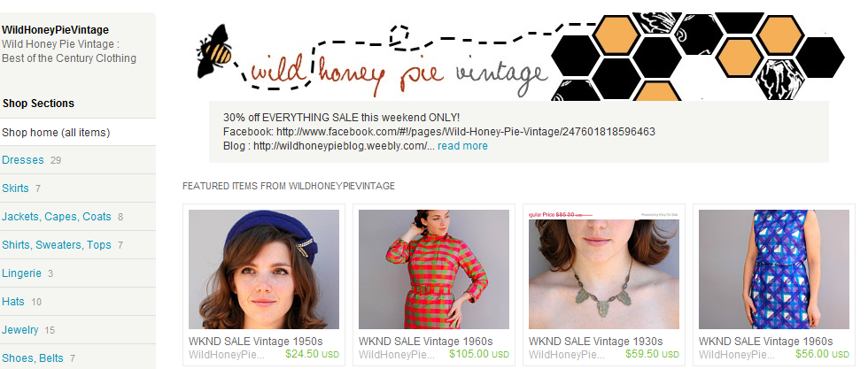Open the Skirts shop section
Viewport: 868px width, 369px height.
15,188
